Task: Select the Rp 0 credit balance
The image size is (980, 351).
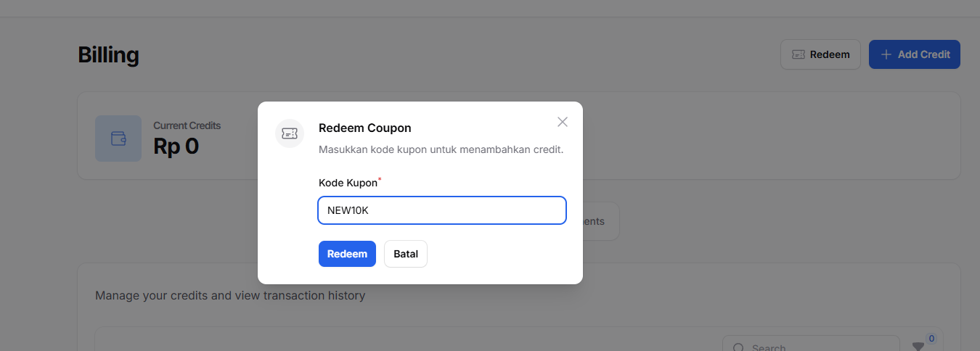Action: tap(176, 146)
